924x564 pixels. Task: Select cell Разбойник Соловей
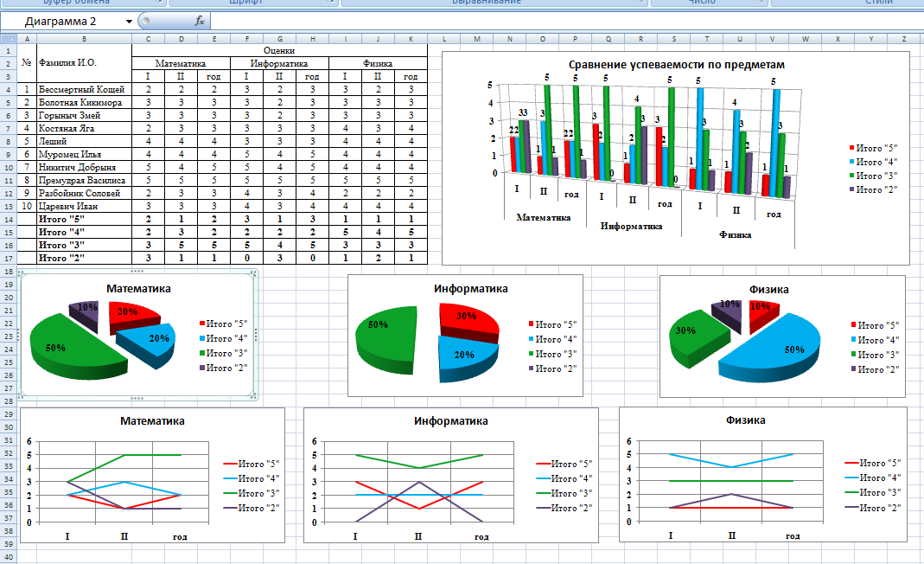pyautogui.click(x=84, y=194)
